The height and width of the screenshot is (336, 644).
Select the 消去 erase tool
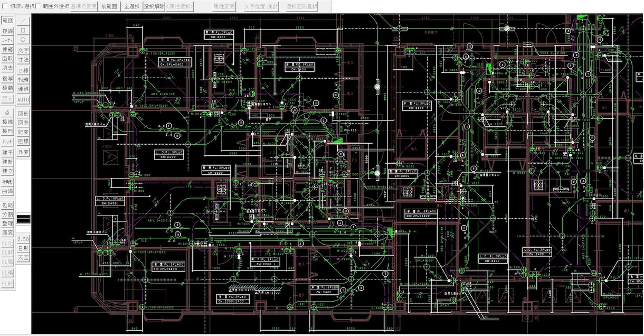tap(7, 69)
